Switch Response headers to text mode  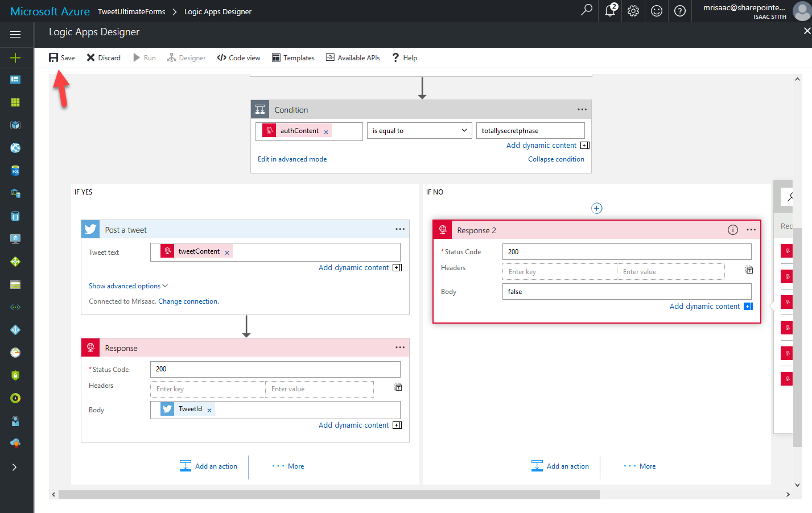coord(398,387)
